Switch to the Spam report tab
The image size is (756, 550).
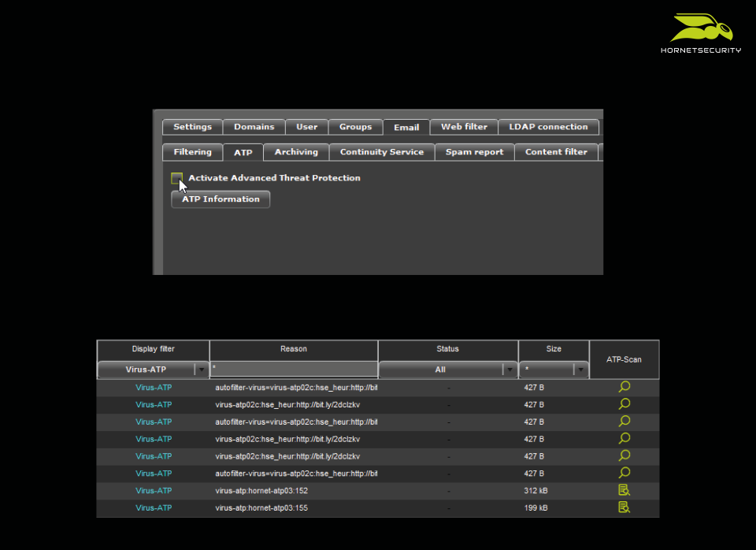(474, 152)
